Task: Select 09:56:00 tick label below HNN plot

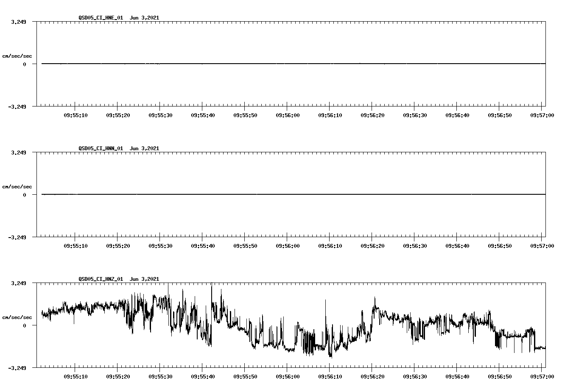Action: coord(288,246)
